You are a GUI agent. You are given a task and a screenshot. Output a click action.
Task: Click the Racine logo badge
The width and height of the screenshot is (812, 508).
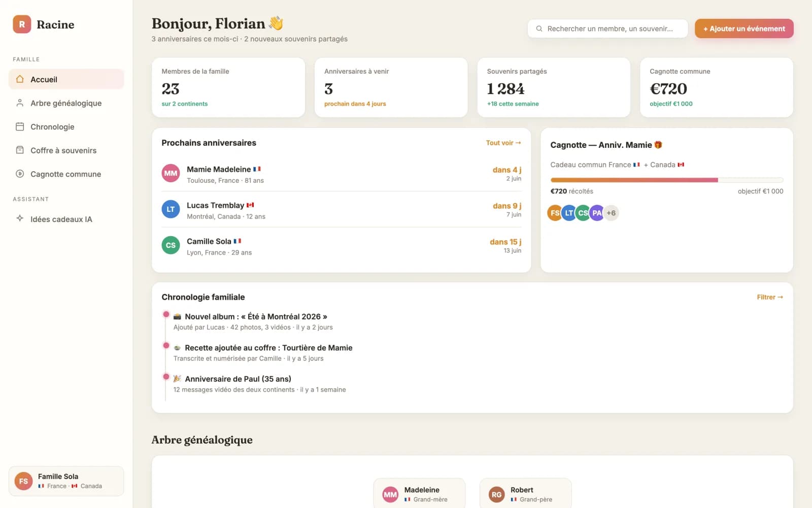(x=22, y=24)
